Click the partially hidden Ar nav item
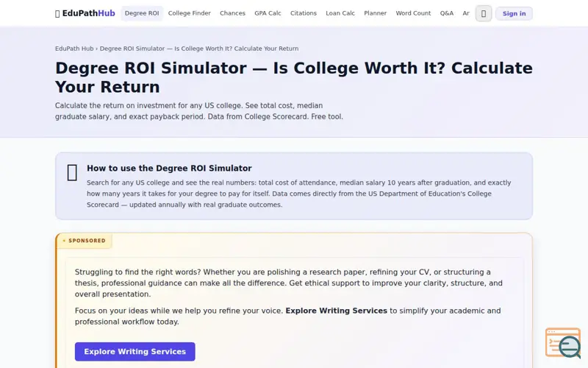 pos(466,13)
